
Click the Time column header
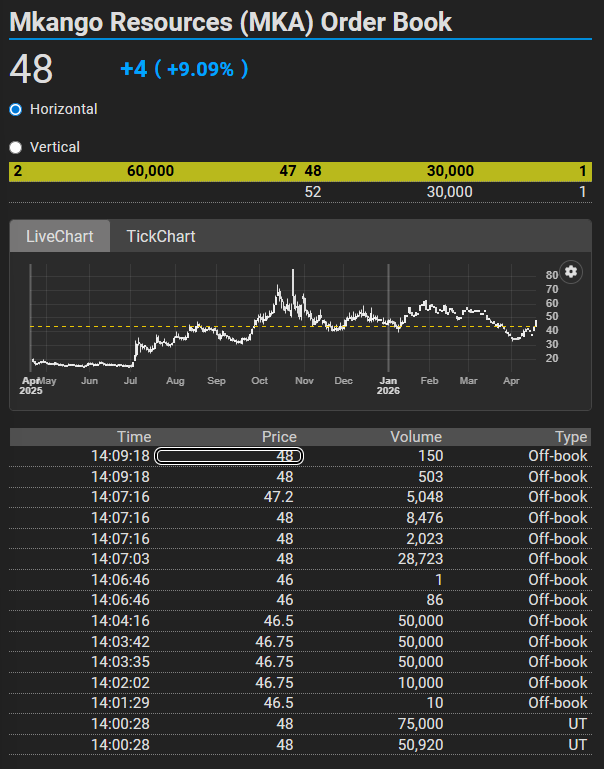point(134,437)
